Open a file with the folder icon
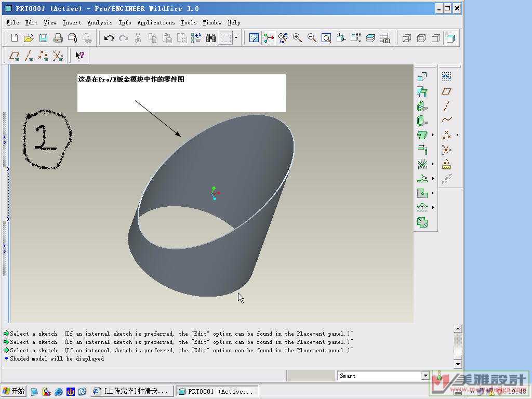This screenshot has width=532, height=399. point(29,38)
